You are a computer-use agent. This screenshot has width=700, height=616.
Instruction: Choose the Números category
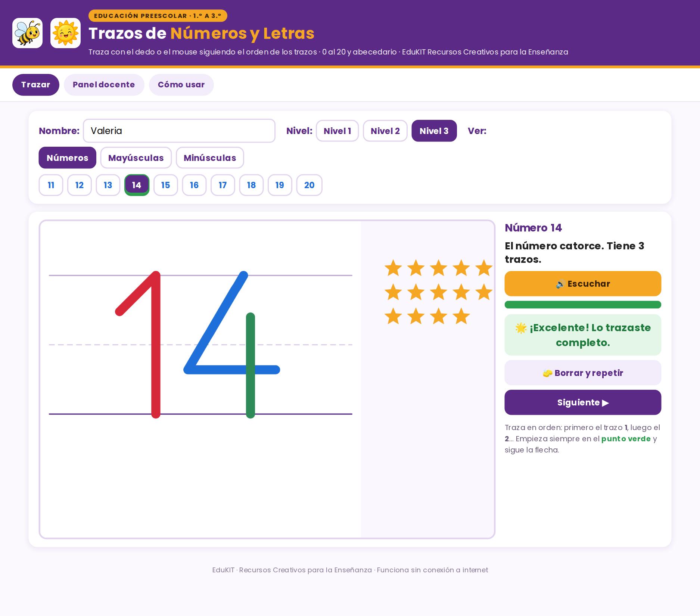click(68, 158)
